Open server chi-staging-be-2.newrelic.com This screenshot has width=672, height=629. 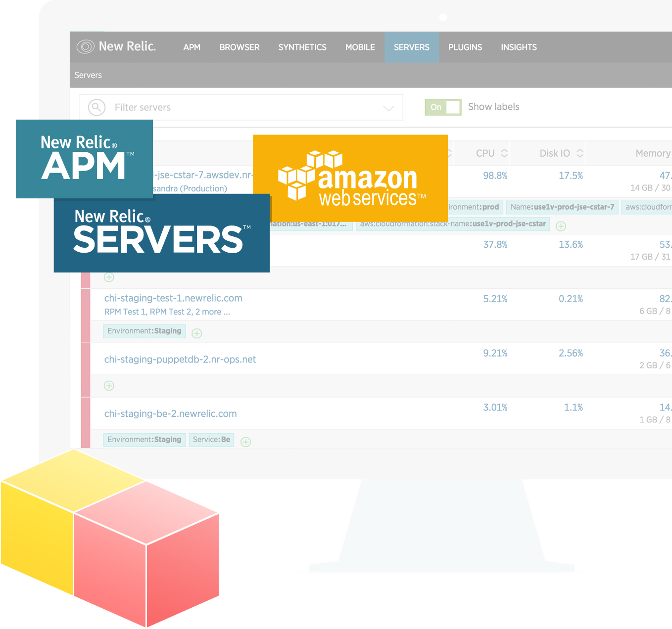[x=170, y=414]
